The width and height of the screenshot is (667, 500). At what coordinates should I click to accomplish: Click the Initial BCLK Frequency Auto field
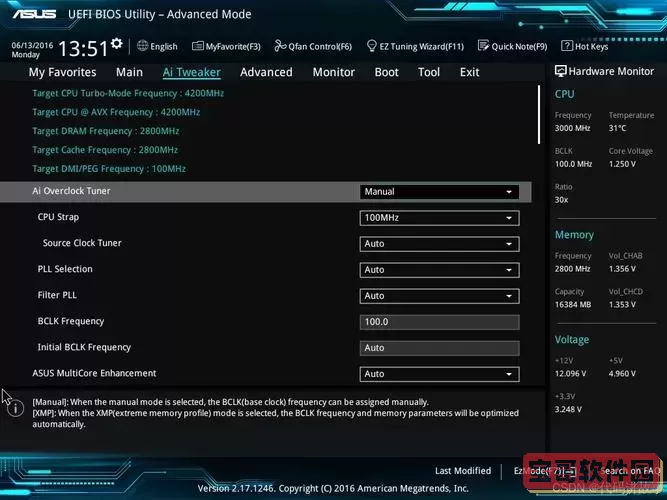click(439, 348)
